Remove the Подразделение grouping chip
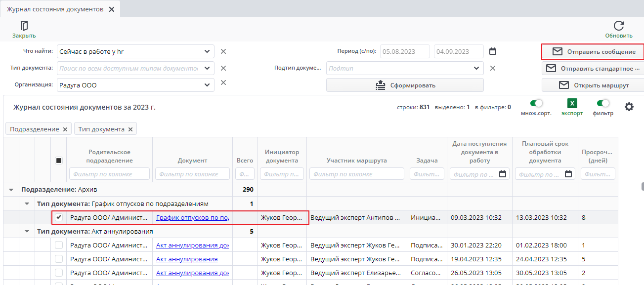This screenshot has height=285, width=644. click(x=65, y=129)
